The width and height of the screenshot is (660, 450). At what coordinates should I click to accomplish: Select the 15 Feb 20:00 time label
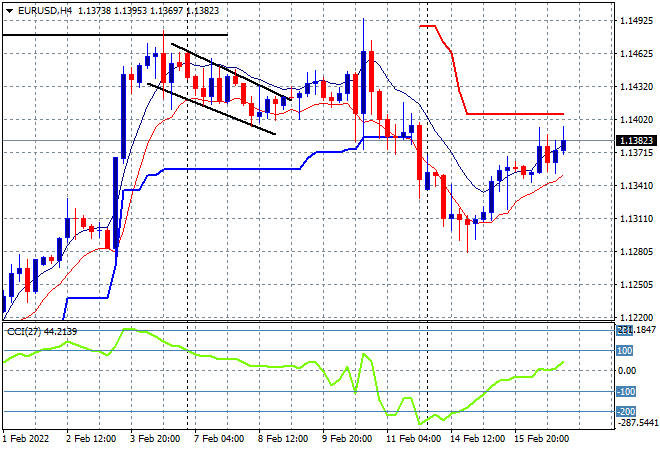tap(542, 439)
